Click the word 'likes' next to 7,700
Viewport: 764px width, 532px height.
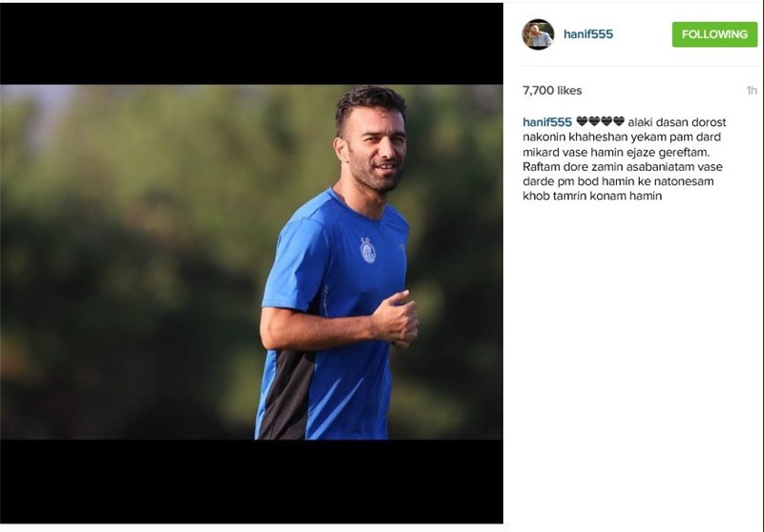(569, 90)
